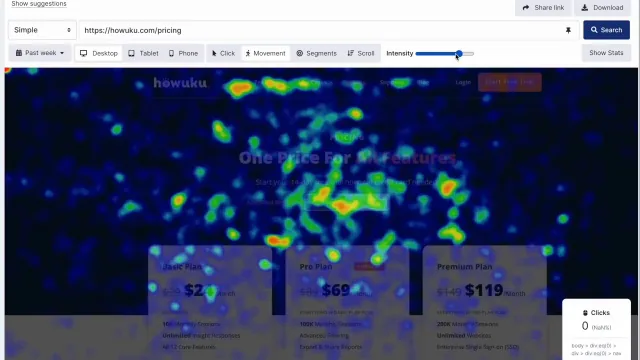Click the Download button
640x360 pixels.
pyautogui.click(x=602, y=8)
